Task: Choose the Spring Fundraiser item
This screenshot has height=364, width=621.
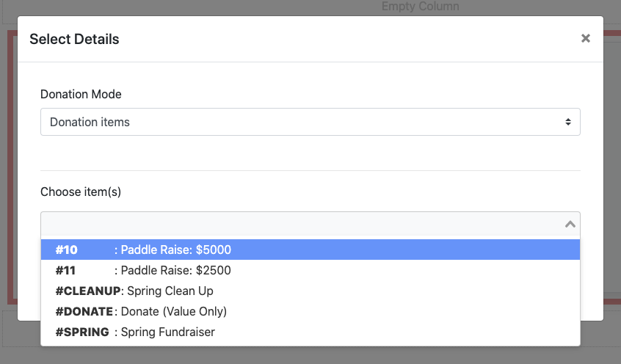Action: 168,332
